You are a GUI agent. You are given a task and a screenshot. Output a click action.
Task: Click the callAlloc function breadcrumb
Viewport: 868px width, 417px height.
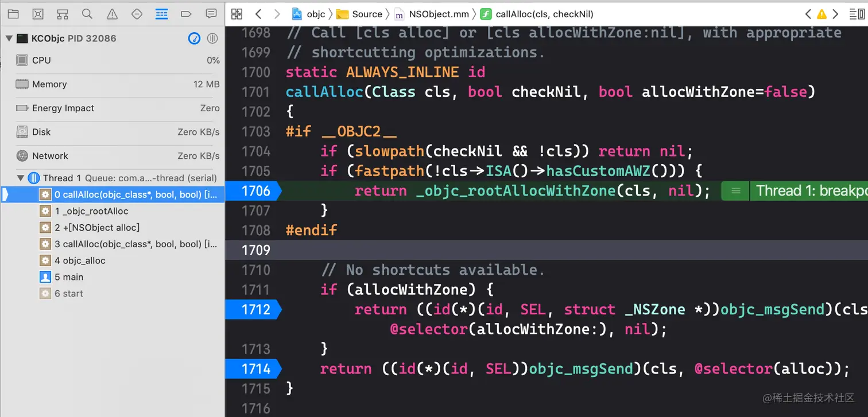pyautogui.click(x=537, y=14)
